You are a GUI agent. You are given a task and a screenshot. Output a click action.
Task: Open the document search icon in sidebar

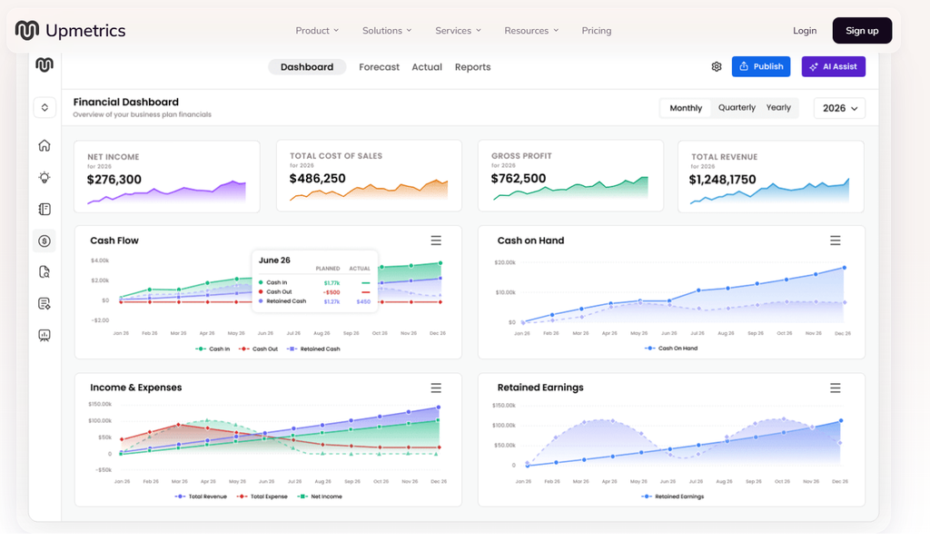45,272
